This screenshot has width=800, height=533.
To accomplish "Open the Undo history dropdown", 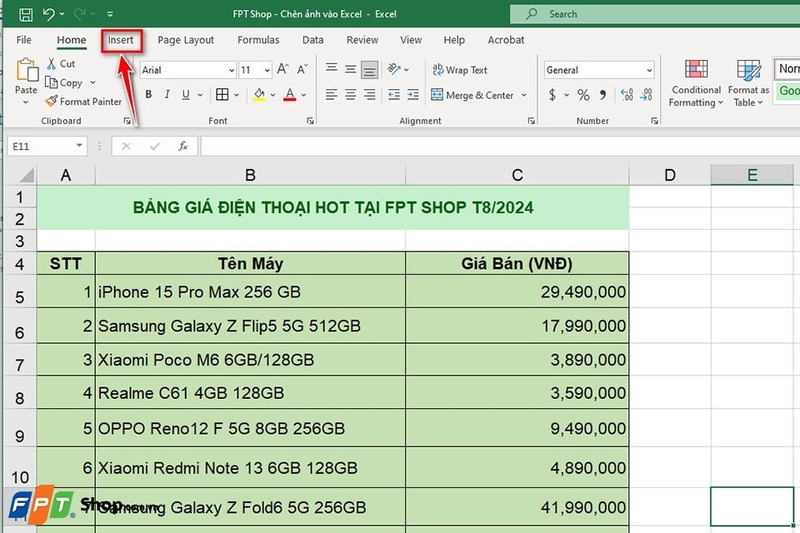I will coord(62,14).
